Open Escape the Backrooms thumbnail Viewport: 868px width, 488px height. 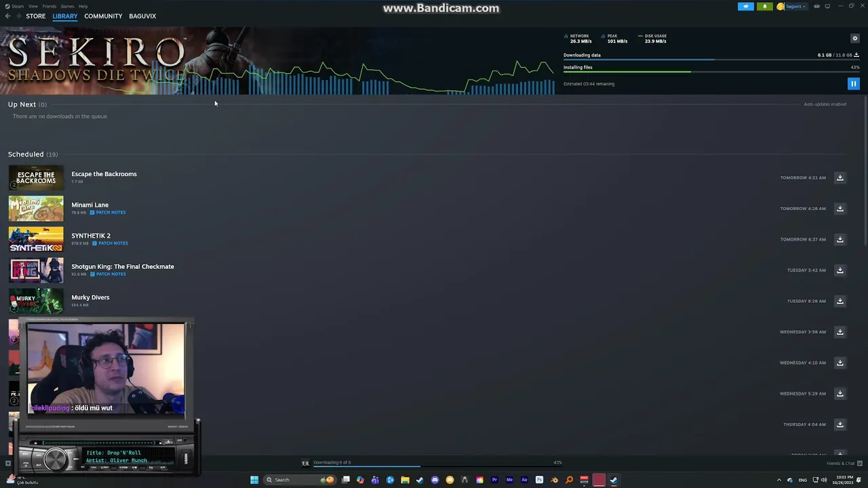click(36, 178)
